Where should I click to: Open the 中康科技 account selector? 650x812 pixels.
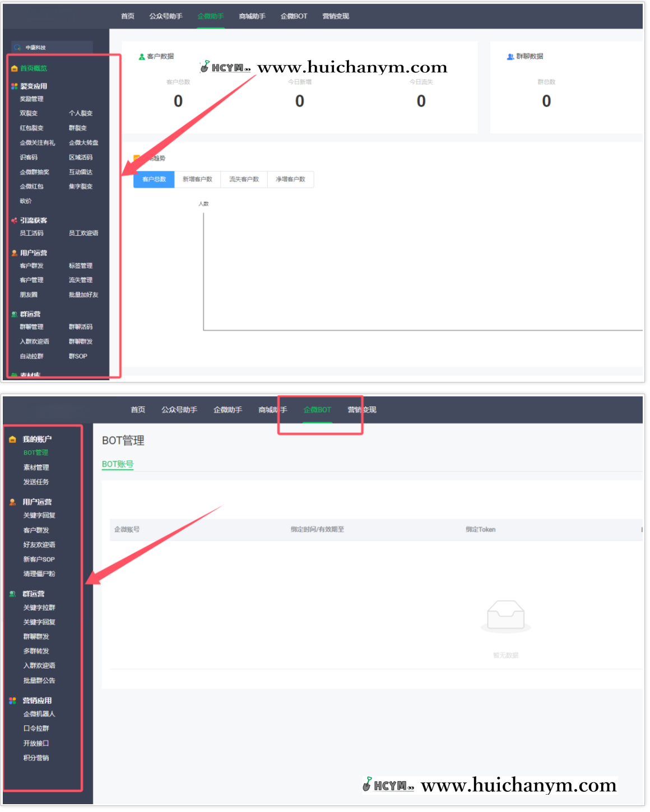[52, 48]
